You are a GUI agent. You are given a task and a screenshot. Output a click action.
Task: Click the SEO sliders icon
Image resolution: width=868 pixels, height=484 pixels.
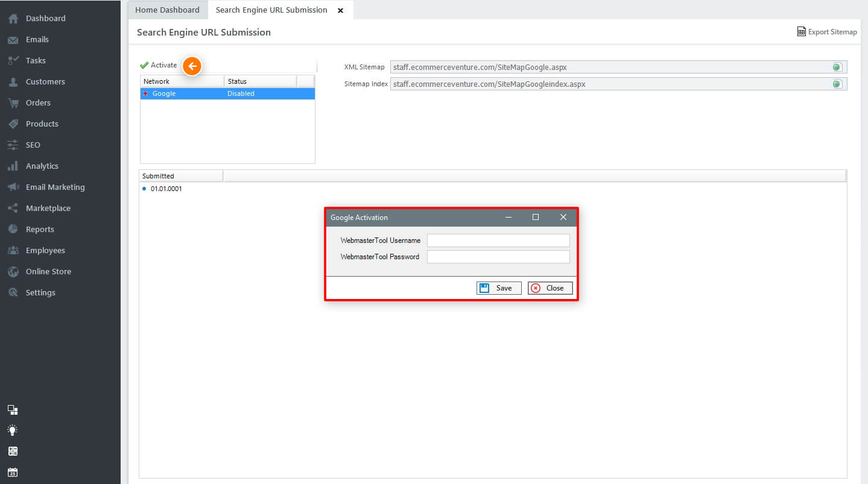coord(13,145)
